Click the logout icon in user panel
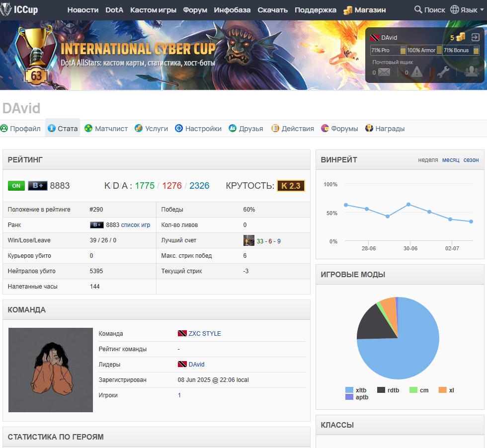Viewport: 487px width, 448px height. tap(475, 38)
